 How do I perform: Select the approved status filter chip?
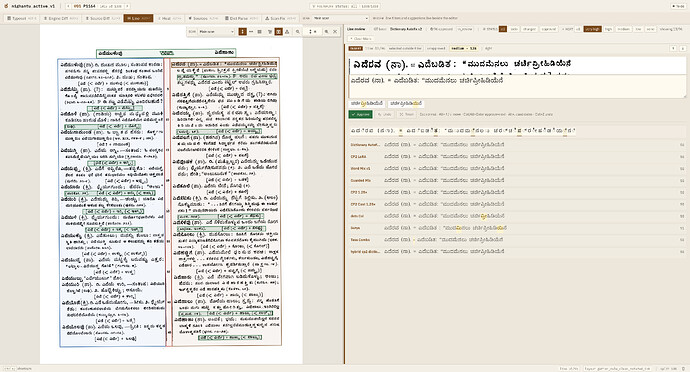(x=548, y=29)
